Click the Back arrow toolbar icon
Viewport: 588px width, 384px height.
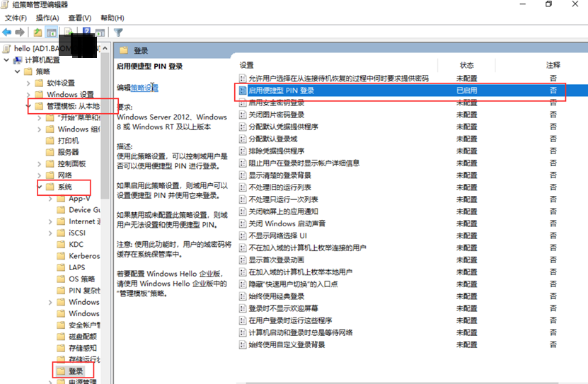(7, 33)
